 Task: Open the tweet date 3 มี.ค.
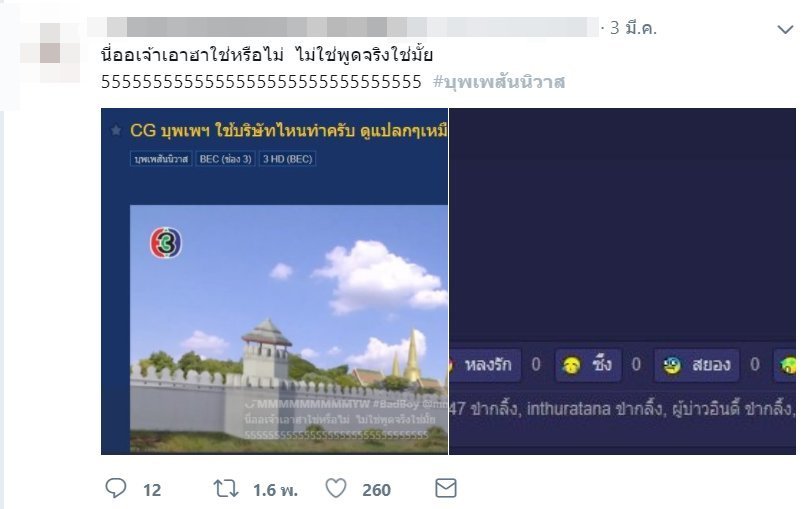pos(634,28)
